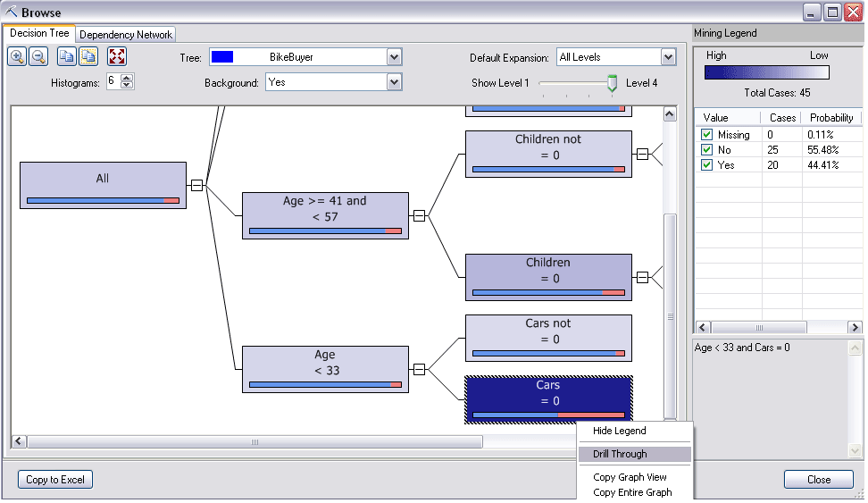This screenshot has height=503, width=868.
Task: Collapse the All root node
Action: [196, 186]
